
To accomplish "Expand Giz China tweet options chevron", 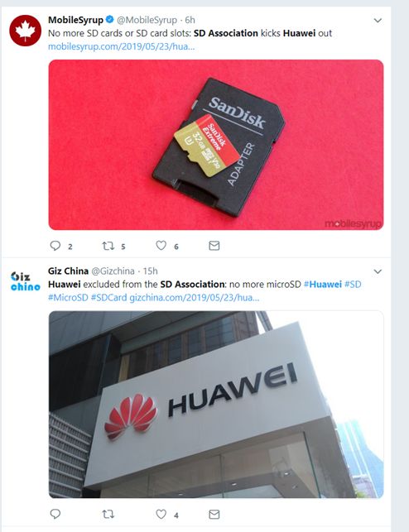I will pyautogui.click(x=378, y=271).
